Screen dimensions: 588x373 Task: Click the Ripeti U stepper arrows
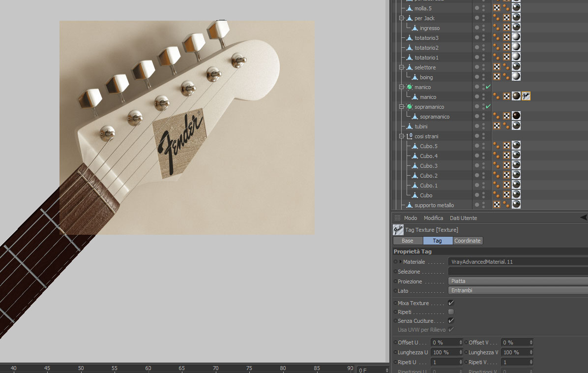pos(461,362)
